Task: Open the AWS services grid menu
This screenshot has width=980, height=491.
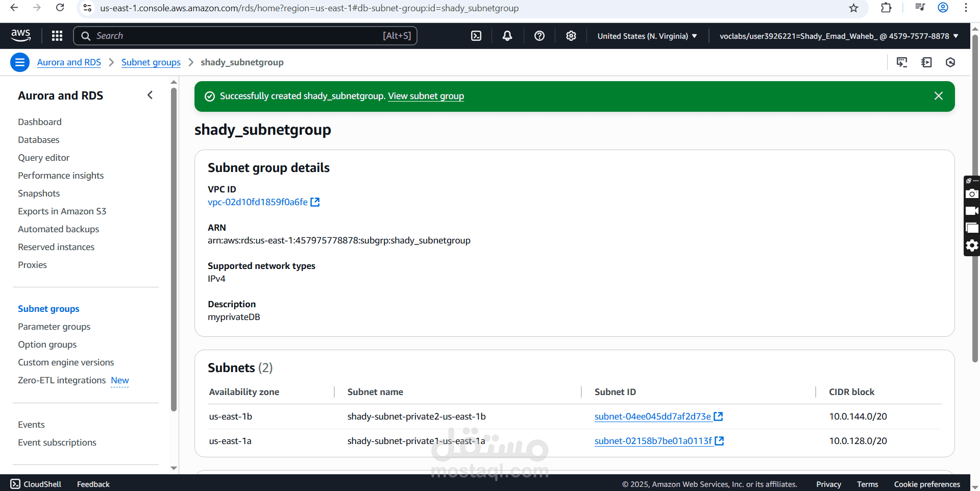Action: [57, 36]
